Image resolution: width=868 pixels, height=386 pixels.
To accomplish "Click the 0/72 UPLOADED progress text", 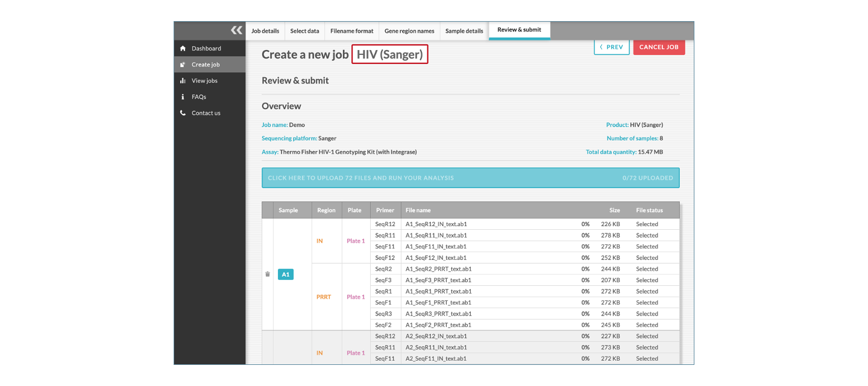I will point(648,178).
